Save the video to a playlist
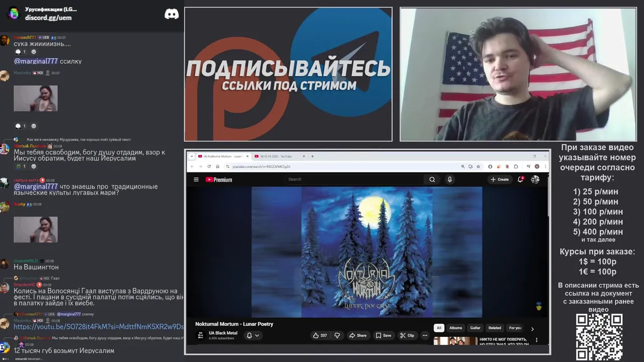 pyautogui.click(x=383, y=335)
